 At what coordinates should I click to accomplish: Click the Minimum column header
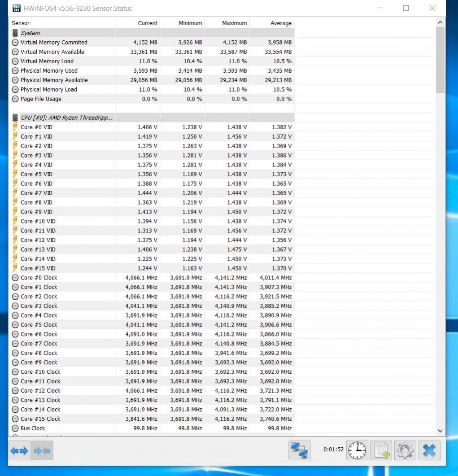(x=183, y=23)
